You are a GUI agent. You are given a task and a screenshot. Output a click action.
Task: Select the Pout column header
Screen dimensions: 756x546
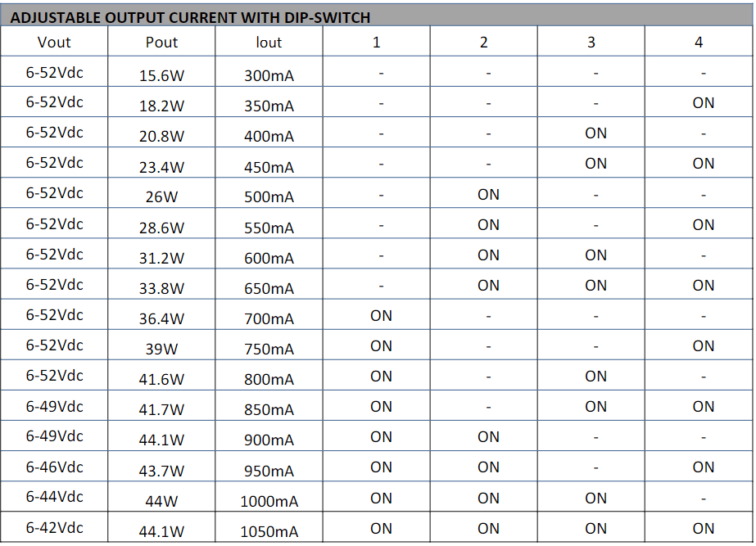click(x=161, y=43)
